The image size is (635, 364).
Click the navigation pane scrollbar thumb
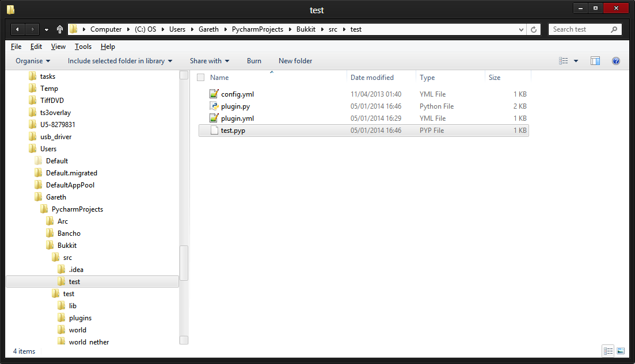(184, 263)
